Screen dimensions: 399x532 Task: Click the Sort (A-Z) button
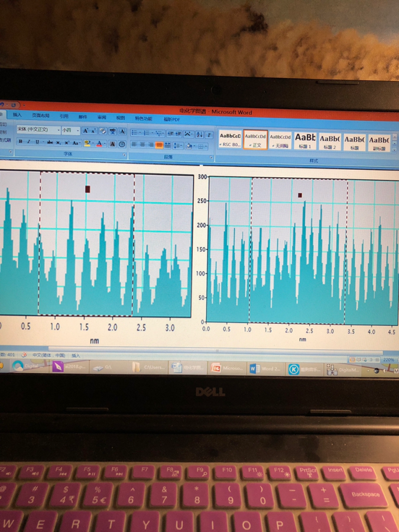click(200, 134)
